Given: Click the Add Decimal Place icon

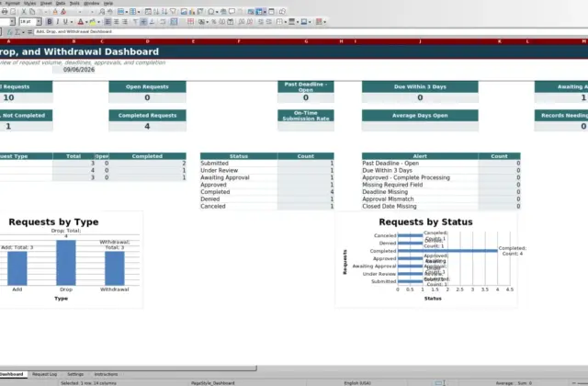Looking at the screenshot, I should click(241, 22).
